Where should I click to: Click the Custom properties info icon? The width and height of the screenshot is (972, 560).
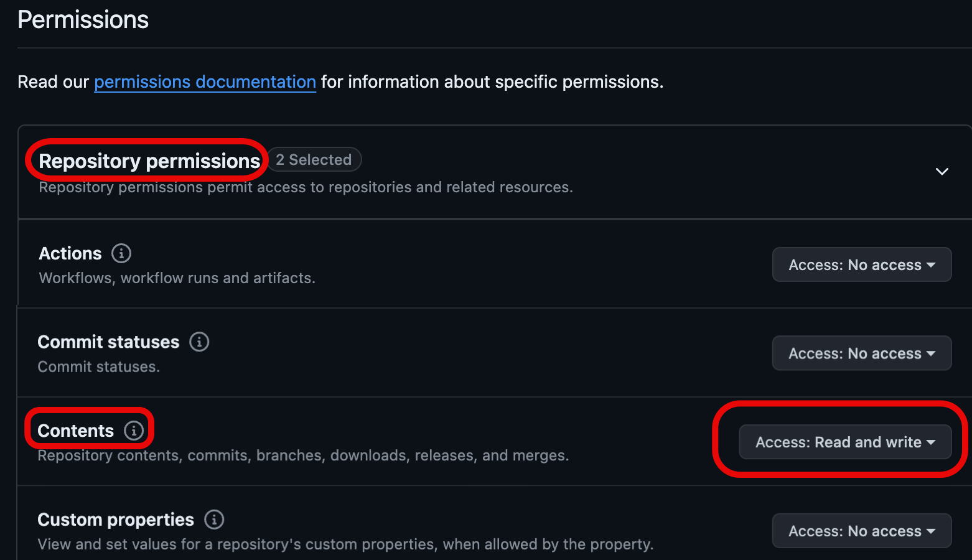click(214, 520)
